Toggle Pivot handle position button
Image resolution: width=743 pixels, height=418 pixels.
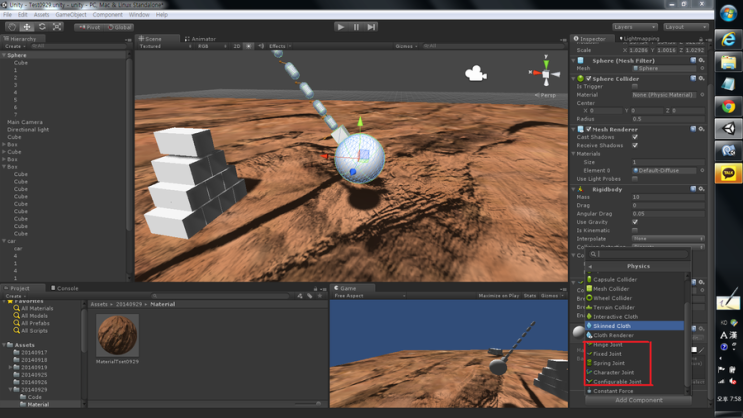(x=90, y=27)
